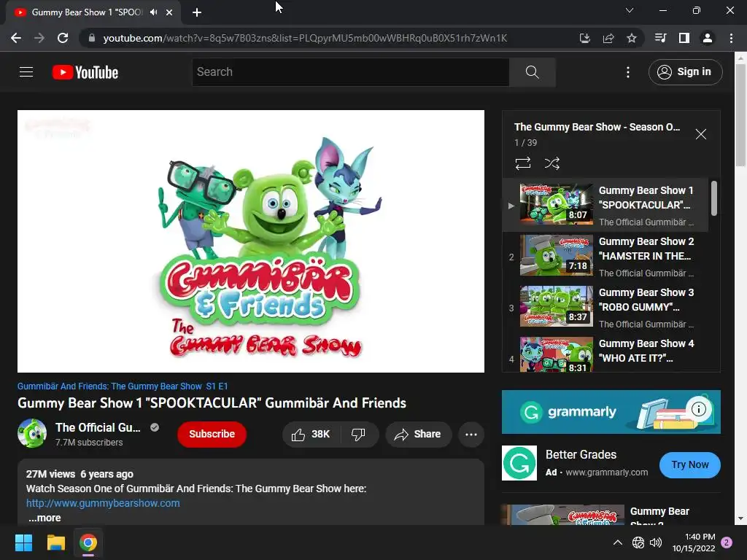The width and height of the screenshot is (747, 560).
Task: Open ad info icon on Grammarly banner
Action: pos(699,409)
